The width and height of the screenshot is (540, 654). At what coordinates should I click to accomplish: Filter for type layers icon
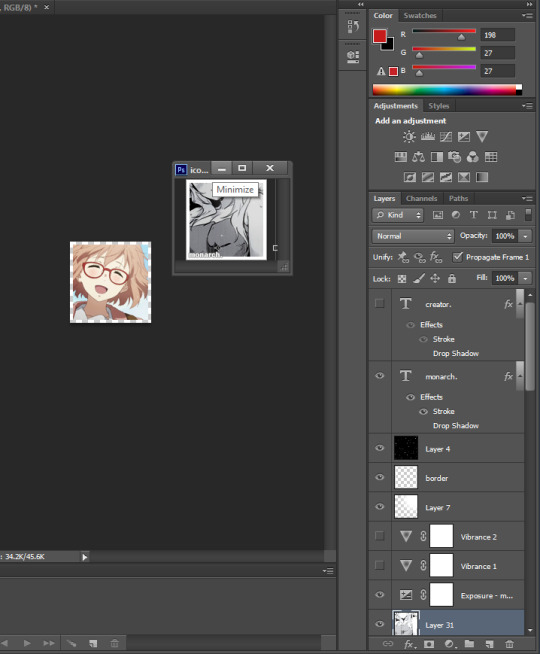click(x=474, y=215)
